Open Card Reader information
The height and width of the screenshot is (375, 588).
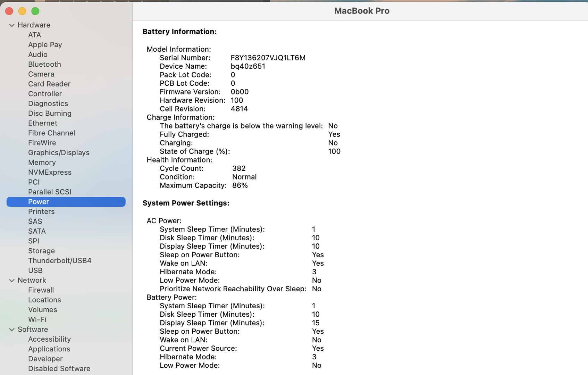click(49, 84)
